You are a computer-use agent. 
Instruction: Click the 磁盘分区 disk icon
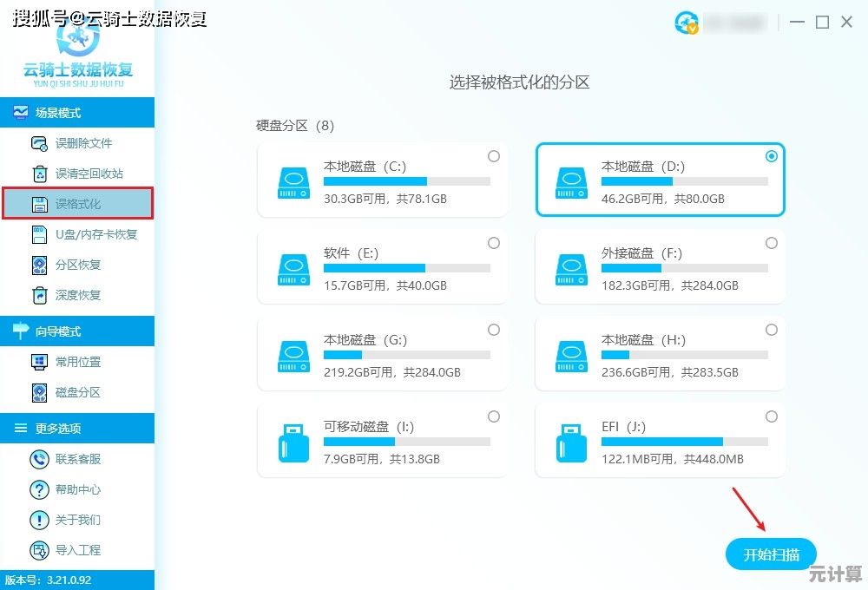click(x=39, y=392)
